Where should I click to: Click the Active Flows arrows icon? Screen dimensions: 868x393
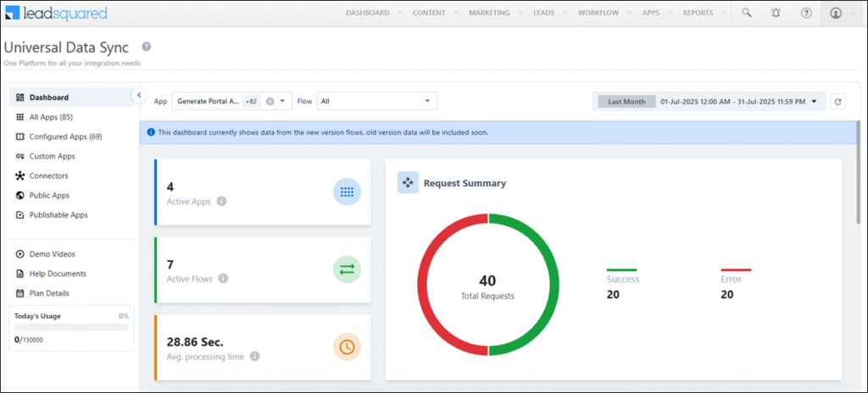coord(347,269)
